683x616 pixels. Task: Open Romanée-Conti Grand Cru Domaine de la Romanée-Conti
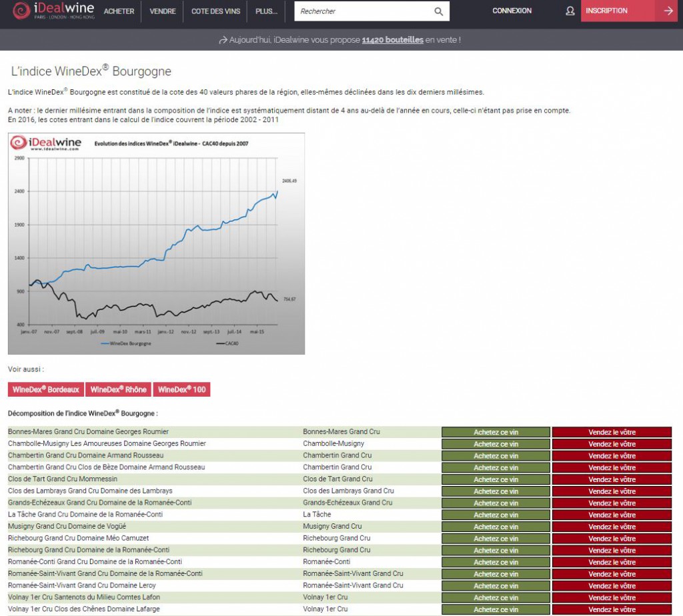[x=95, y=561]
